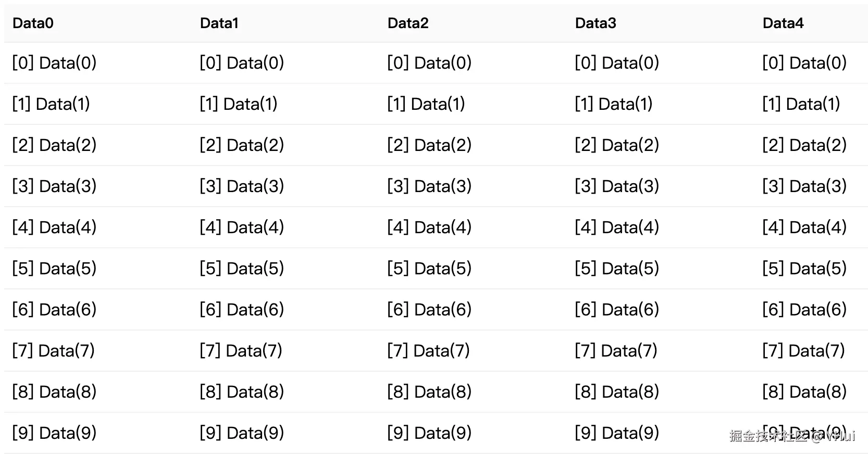Viewport: 868px width, 456px height.
Task: Select [0] Data(0) cell in Data4 column
Action: [x=805, y=63]
